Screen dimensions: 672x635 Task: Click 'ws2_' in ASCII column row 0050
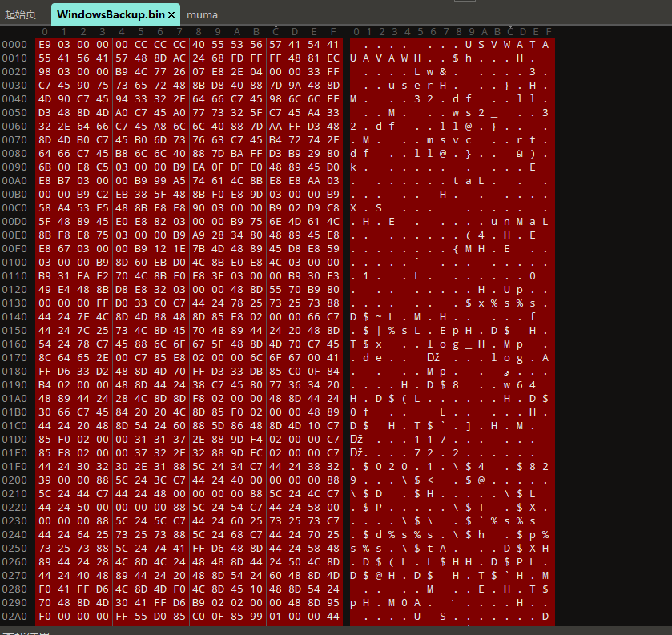click(475, 113)
